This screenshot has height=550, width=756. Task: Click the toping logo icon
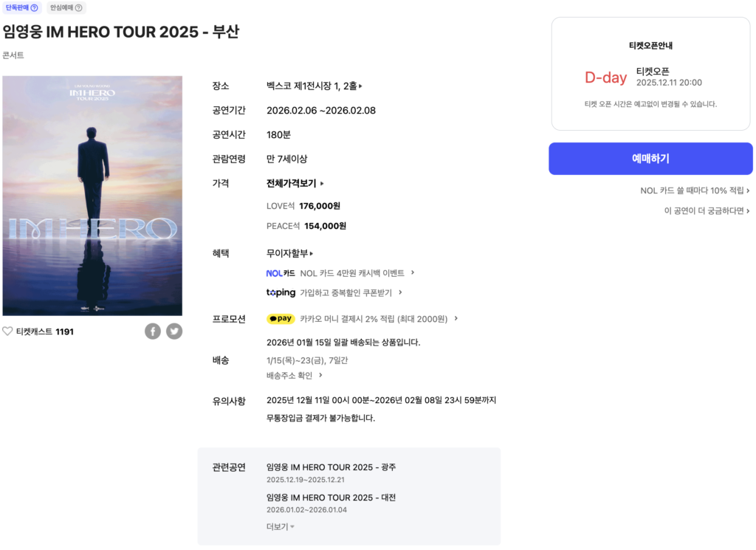(x=281, y=292)
